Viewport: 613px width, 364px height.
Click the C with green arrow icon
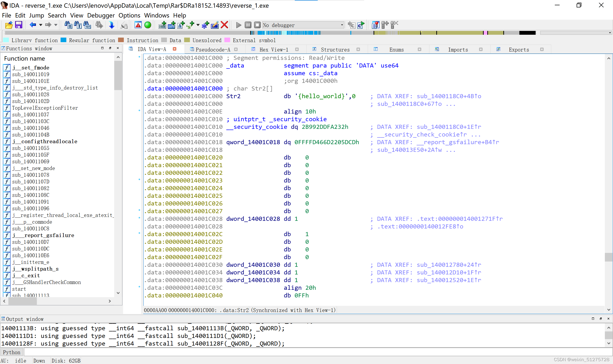(361, 25)
